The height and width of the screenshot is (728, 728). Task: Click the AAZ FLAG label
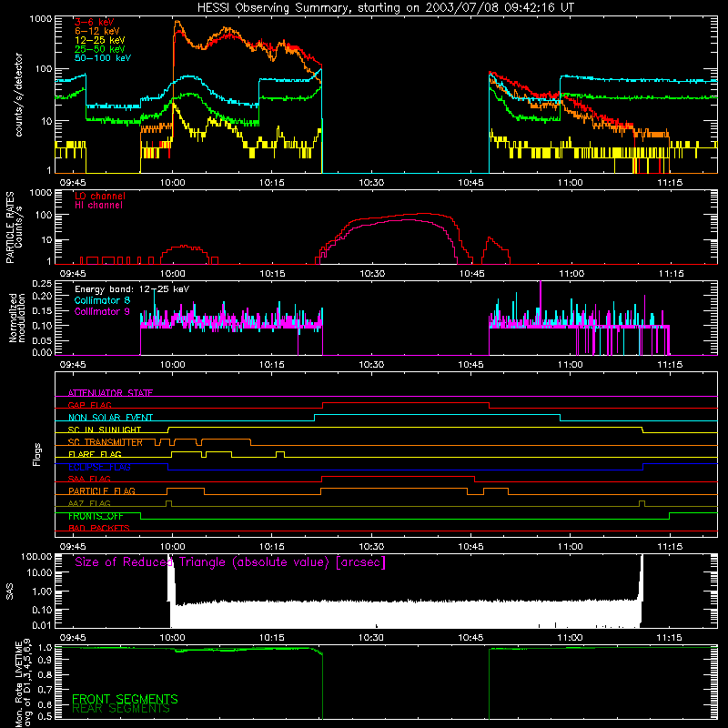[x=89, y=503]
